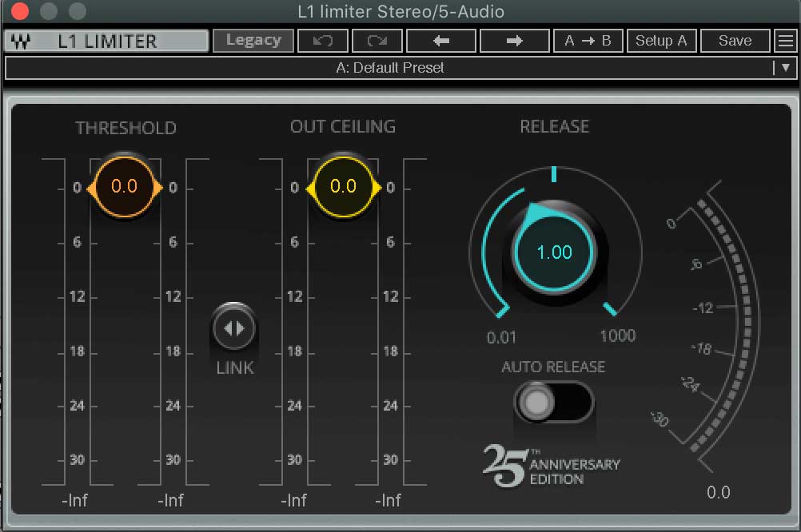Click the RELEASE label

pos(555,127)
